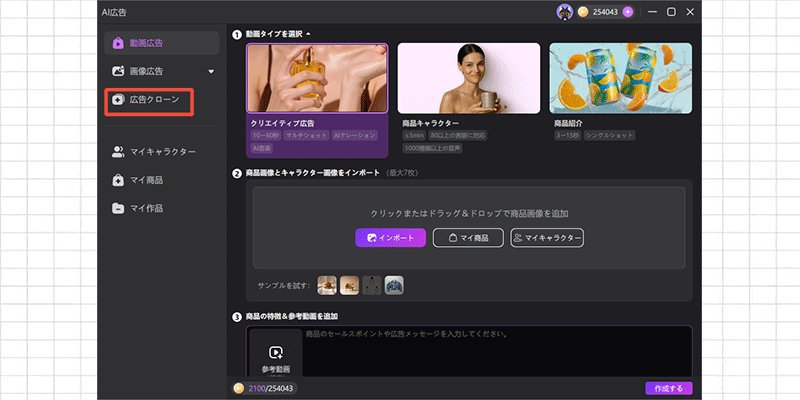Click the 作成する button

[669, 388]
